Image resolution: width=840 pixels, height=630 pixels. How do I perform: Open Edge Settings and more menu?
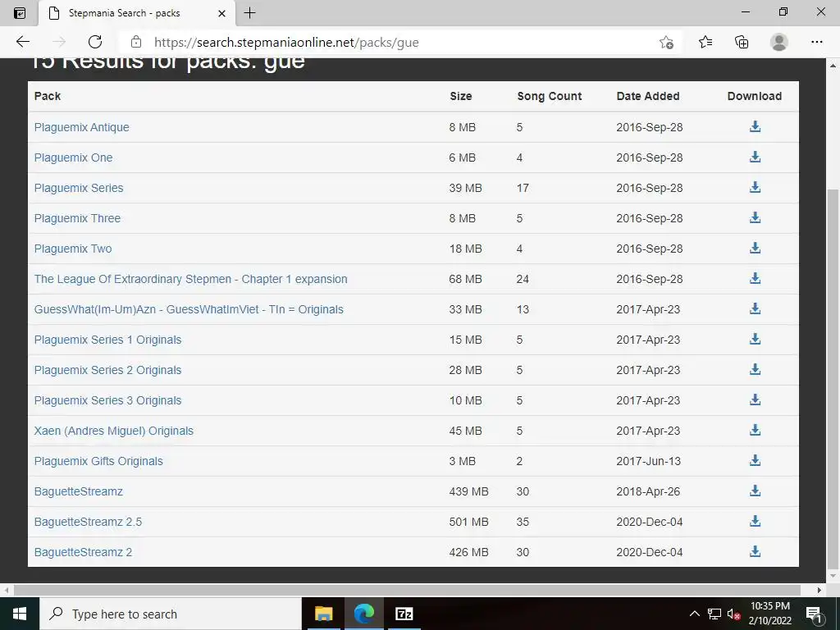816,42
